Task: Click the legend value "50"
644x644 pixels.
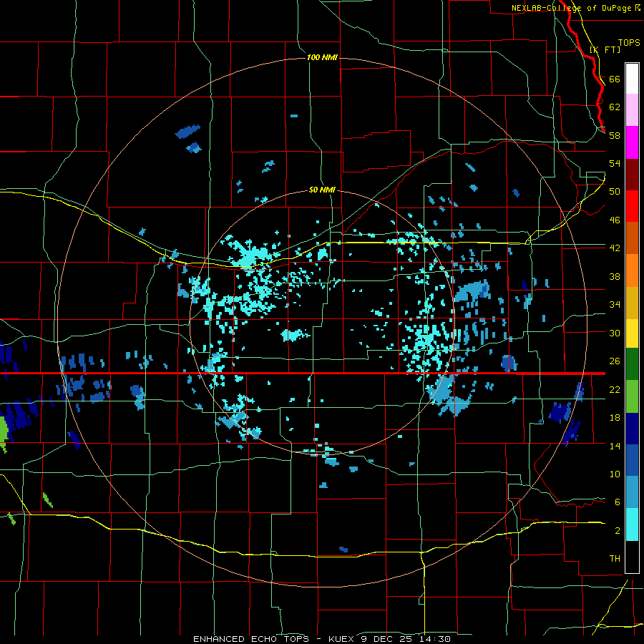Action: pos(615,192)
